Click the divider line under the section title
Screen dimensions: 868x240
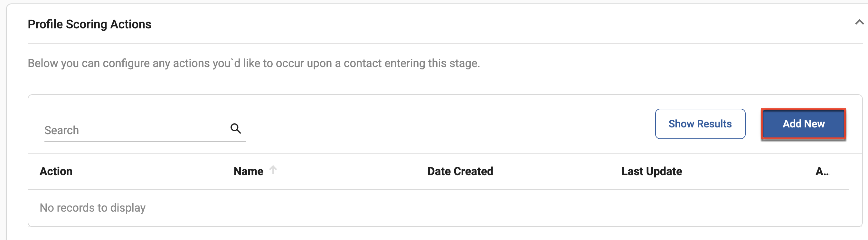pos(445,43)
